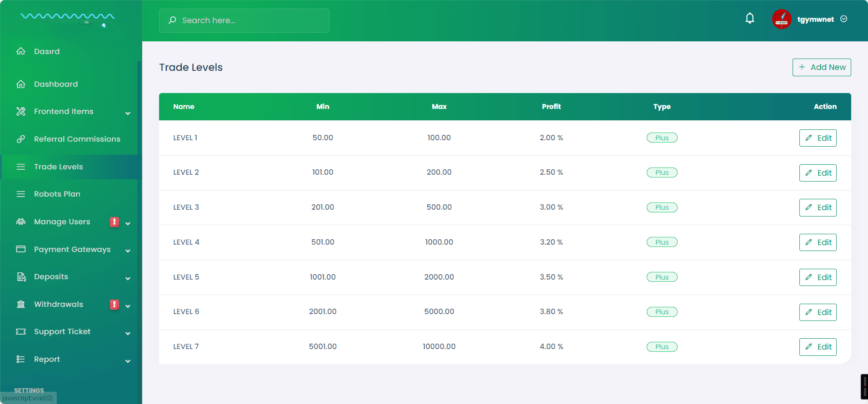Click the Referral Commissions link icon

21,139
